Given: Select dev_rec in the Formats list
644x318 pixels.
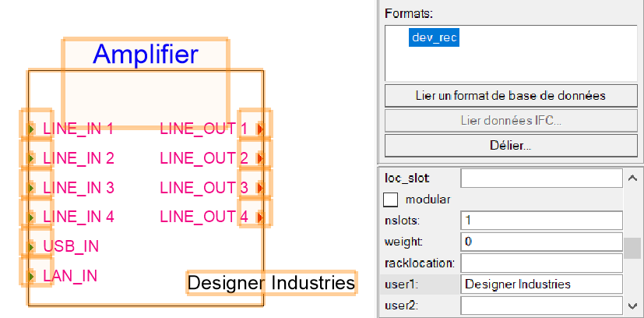Looking at the screenshot, I should point(434,37).
